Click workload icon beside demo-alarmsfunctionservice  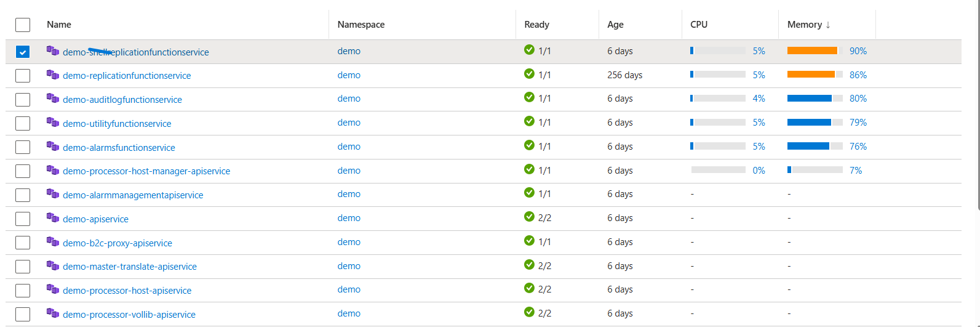(x=53, y=147)
